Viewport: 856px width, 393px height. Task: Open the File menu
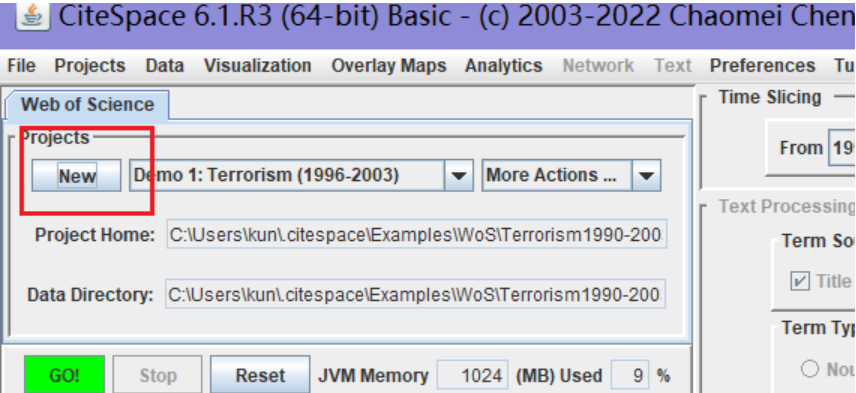(x=21, y=66)
